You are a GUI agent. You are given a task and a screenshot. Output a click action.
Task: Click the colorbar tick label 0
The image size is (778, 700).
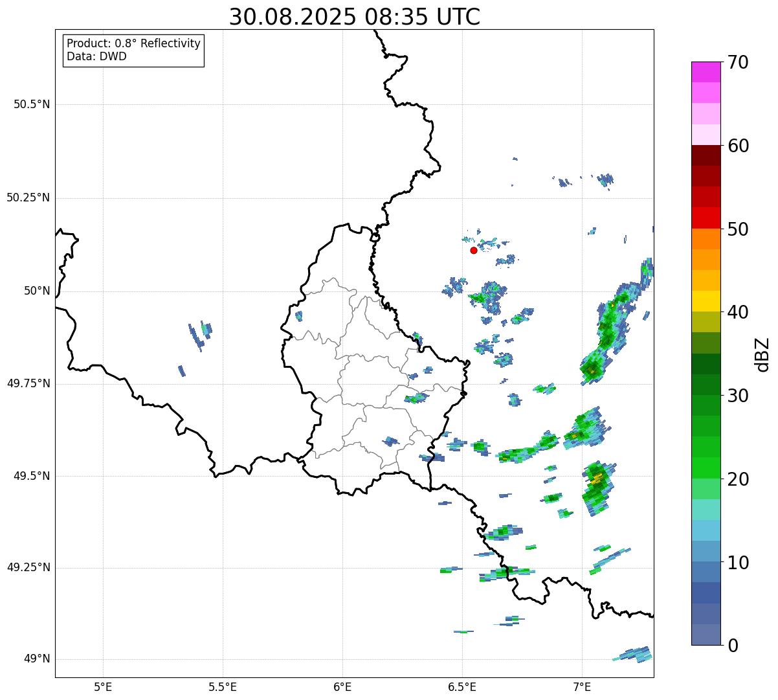click(x=733, y=646)
